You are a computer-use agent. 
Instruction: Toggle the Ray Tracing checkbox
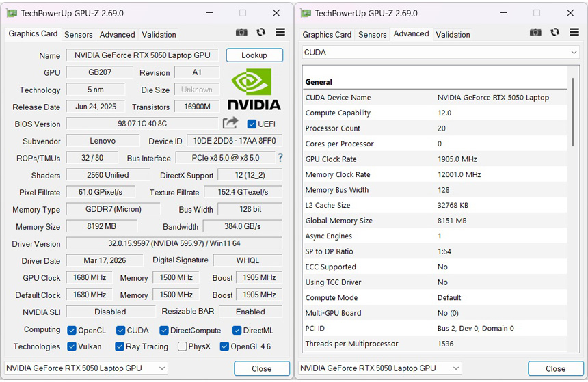pos(120,346)
